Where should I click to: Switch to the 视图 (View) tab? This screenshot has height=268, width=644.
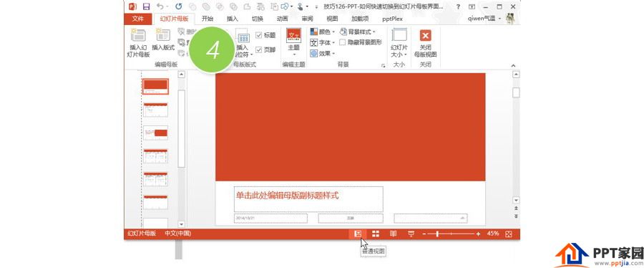(x=332, y=19)
